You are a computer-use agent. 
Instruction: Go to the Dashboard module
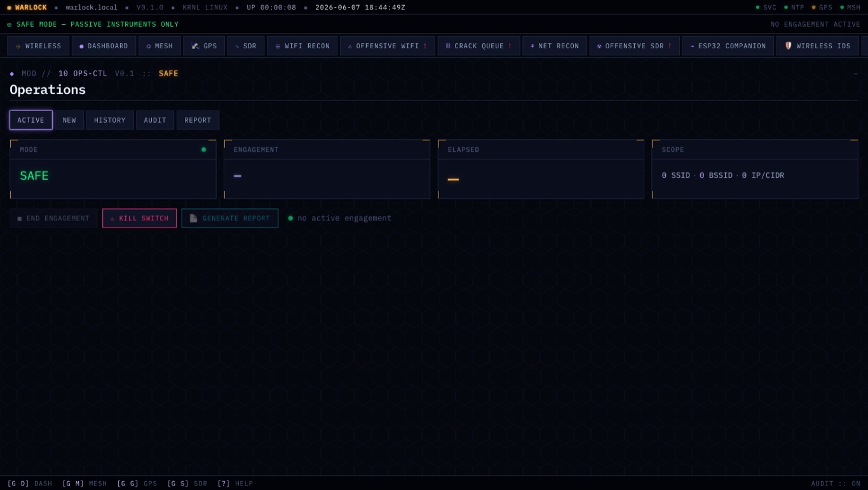[x=104, y=46]
